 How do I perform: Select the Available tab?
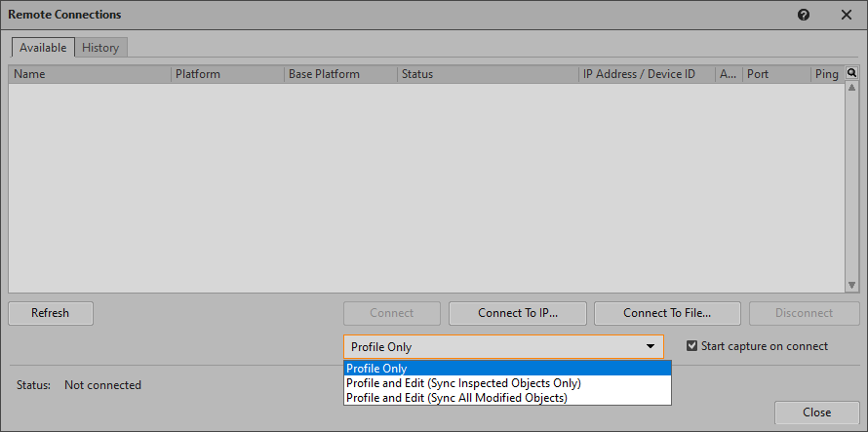(43, 48)
